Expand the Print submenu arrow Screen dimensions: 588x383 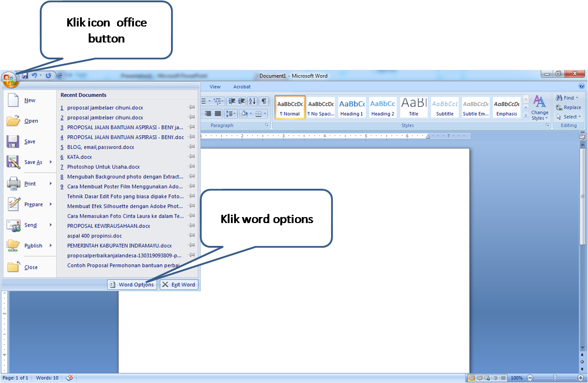(x=51, y=184)
